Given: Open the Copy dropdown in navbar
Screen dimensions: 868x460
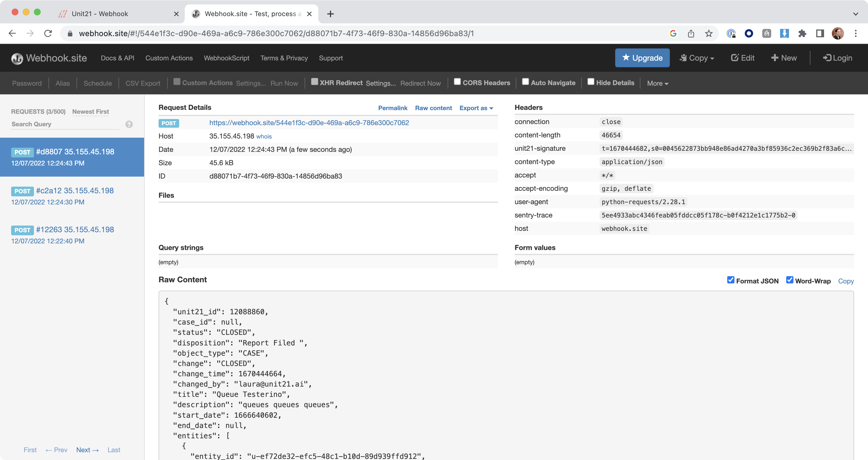Looking at the screenshot, I should (x=697, y=58).
